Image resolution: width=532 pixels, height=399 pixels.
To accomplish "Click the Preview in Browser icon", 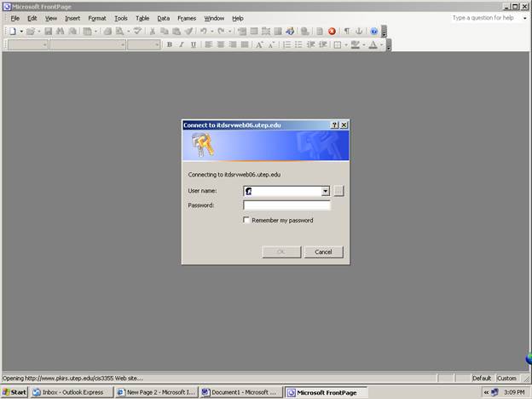I will [119, 32].
